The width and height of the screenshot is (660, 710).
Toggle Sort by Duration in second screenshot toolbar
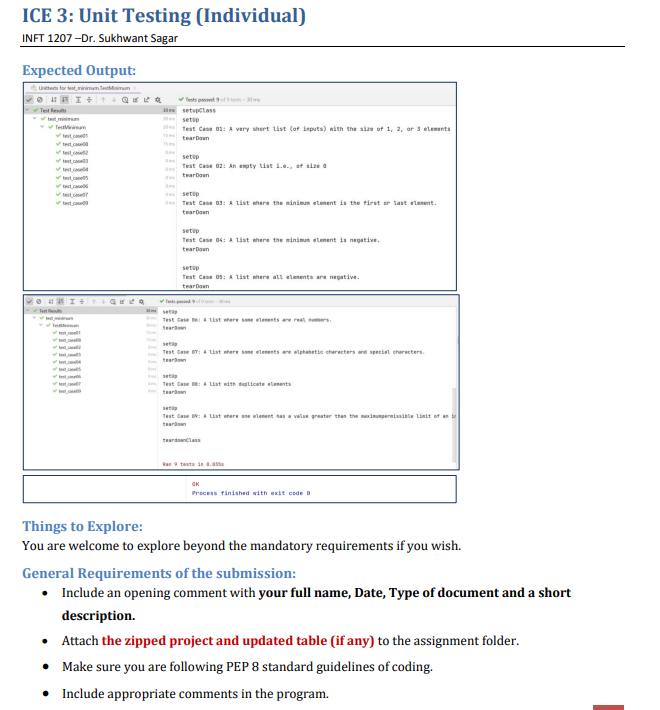60,302
